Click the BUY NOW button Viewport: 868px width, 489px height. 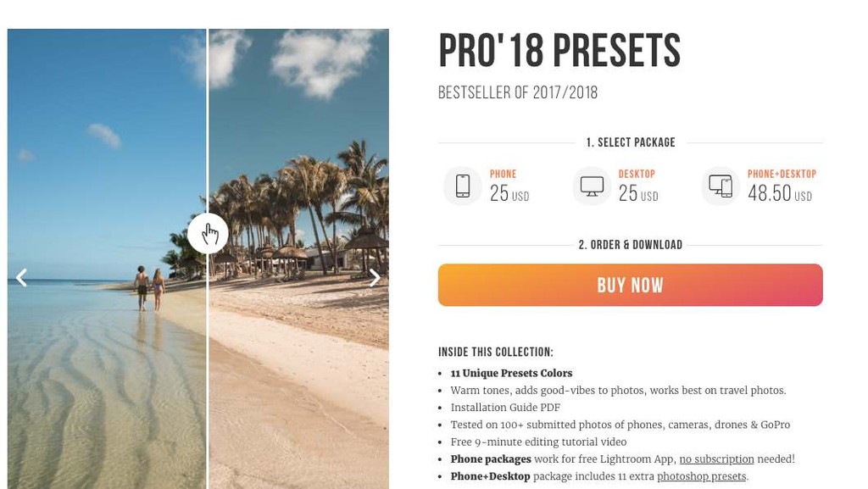[630, 285]
